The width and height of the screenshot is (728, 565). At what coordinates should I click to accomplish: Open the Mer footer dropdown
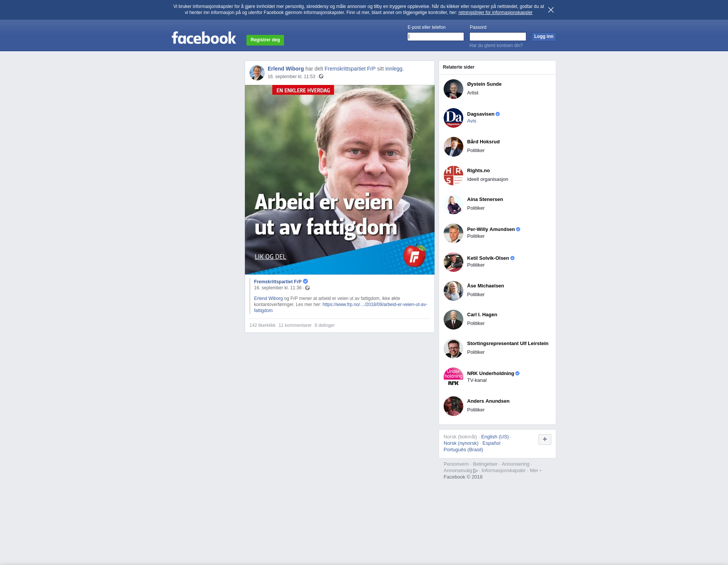click(x=535, y=471)
